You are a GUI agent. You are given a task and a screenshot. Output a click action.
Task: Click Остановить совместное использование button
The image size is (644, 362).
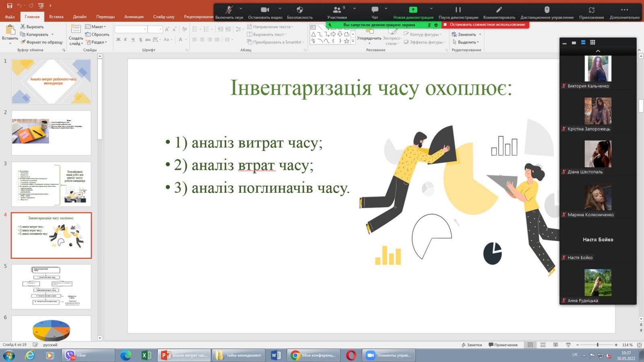485,25
